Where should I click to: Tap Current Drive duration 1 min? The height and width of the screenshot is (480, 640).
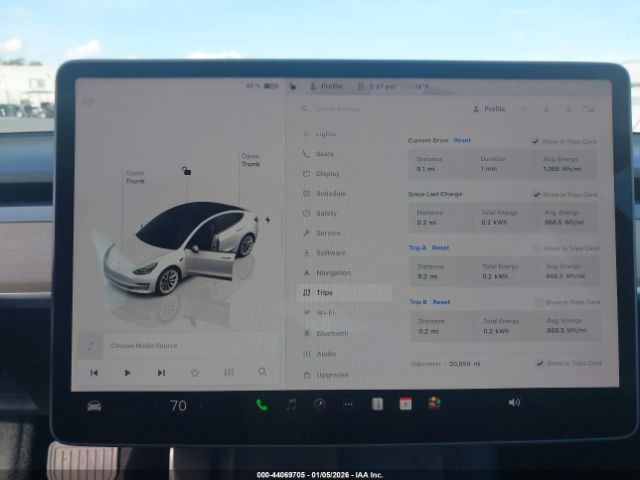489,168
